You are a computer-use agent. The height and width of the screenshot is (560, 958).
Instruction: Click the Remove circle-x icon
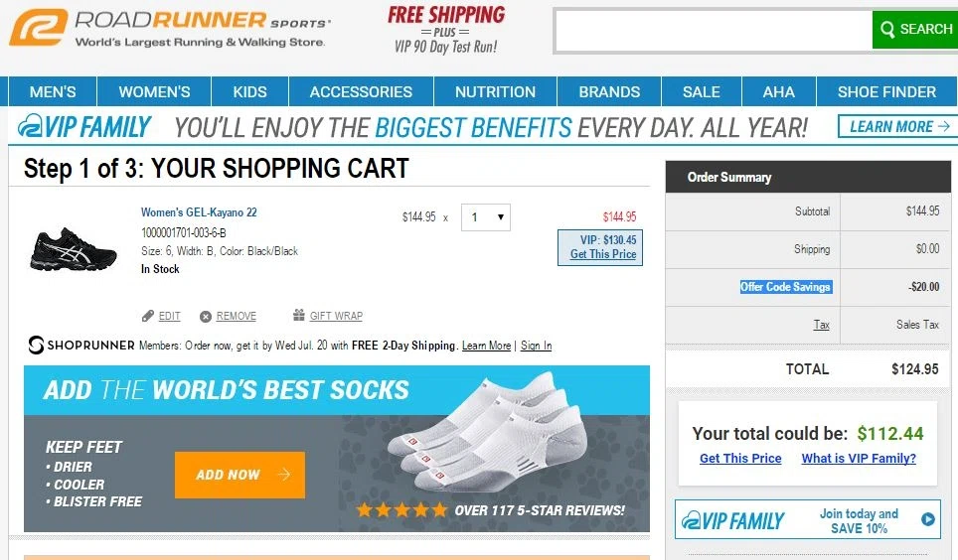206,317
